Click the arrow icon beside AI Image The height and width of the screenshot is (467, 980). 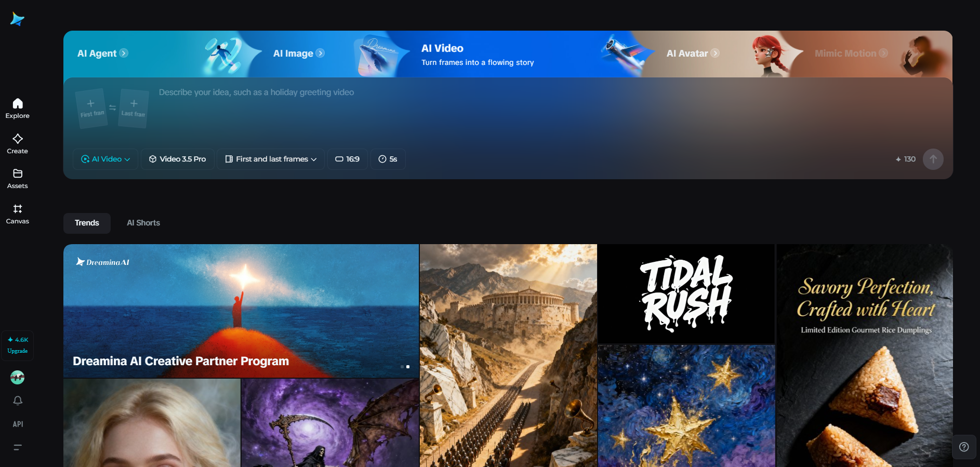click(x=320, y=53)
